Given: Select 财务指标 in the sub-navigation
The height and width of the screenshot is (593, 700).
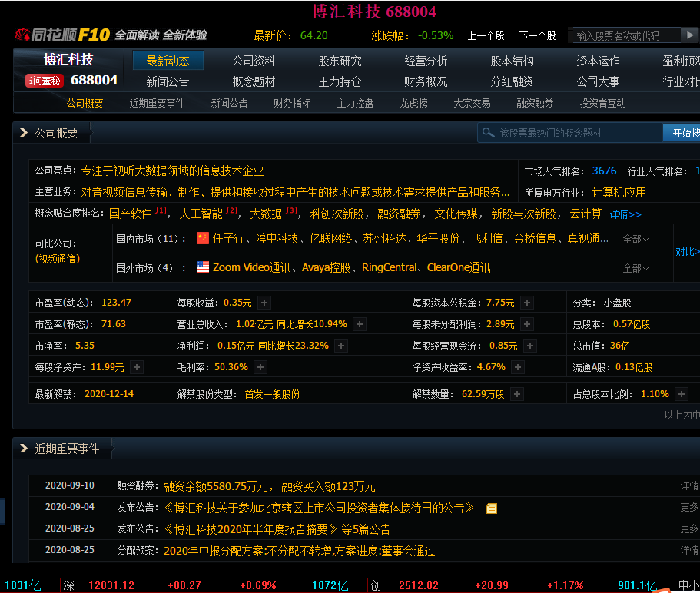Looking at the screenshot, I should (292, 104).
